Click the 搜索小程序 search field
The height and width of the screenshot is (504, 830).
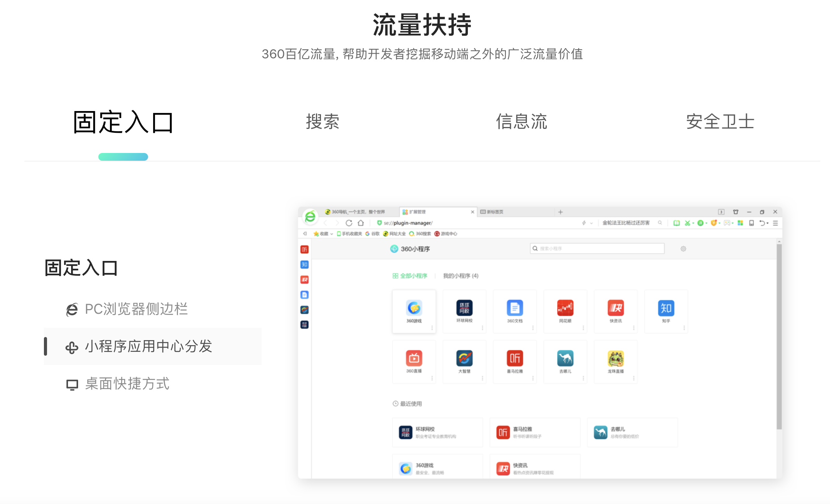(x=597, y=249)
